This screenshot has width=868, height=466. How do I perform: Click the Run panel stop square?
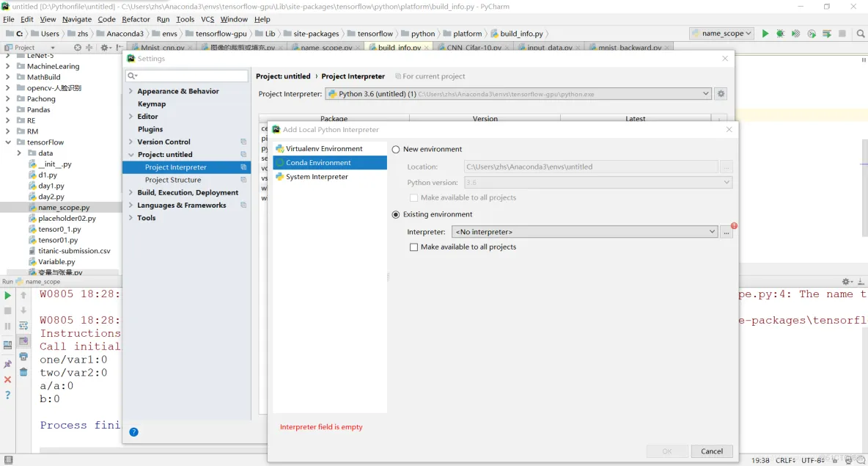pyautogui.click(x=8, y=311)
